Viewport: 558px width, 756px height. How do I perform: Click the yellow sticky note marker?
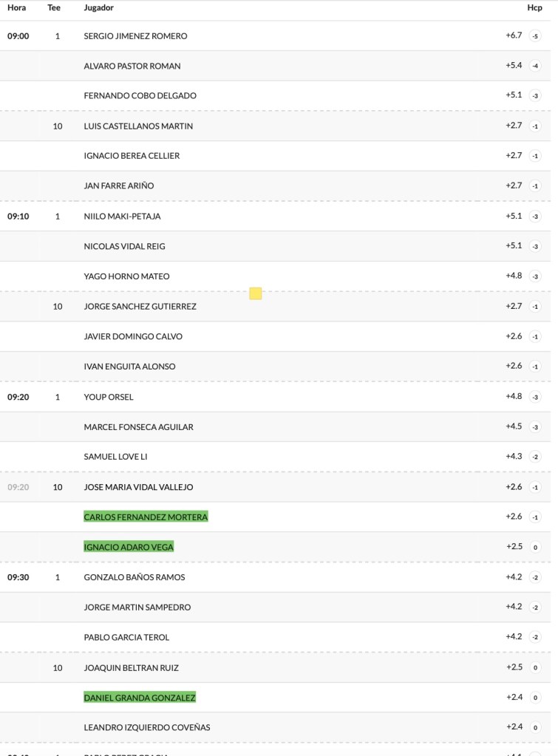point(256,294)
